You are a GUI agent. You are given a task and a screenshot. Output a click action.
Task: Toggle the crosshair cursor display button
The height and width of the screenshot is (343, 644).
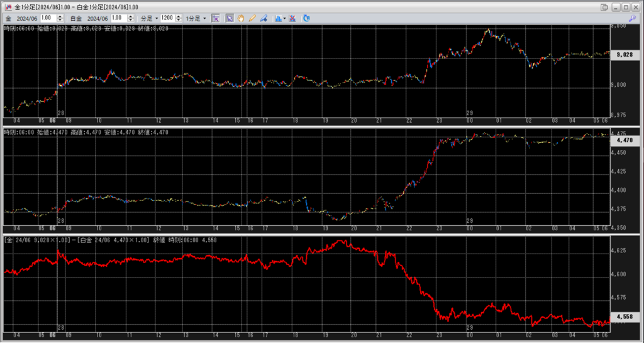(216, 18)
